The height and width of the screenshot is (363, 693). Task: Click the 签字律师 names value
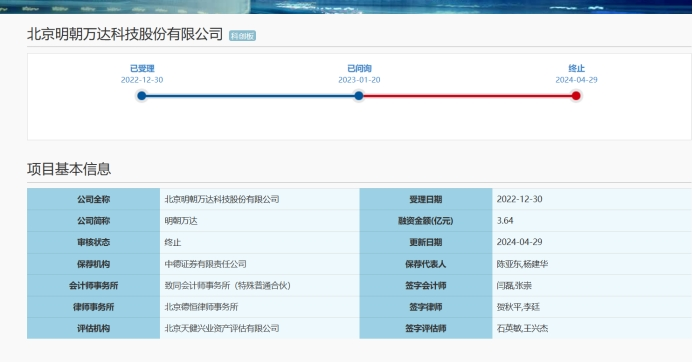point(518,307)
